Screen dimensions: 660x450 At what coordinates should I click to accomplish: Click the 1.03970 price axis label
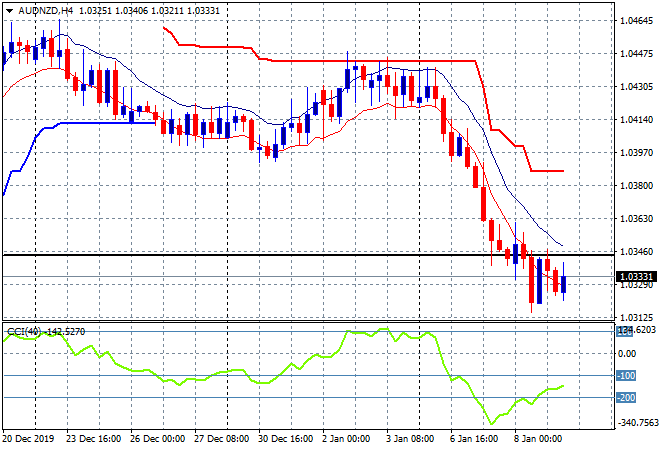[x=636, y=152]
